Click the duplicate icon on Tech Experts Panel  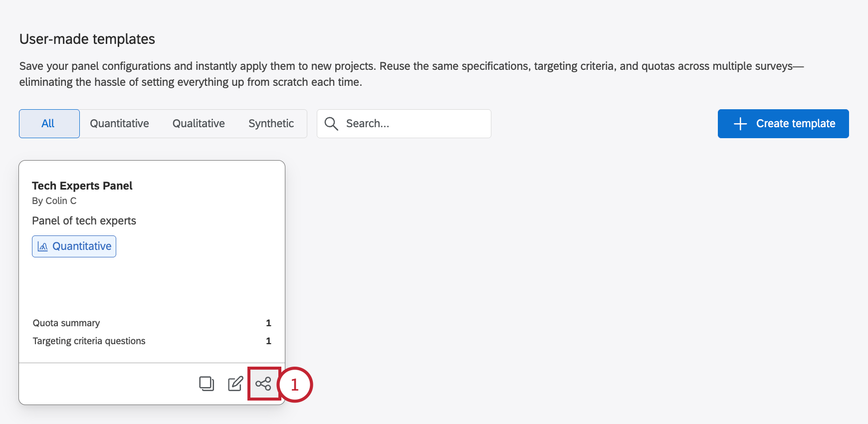click(x=207, y=384)
